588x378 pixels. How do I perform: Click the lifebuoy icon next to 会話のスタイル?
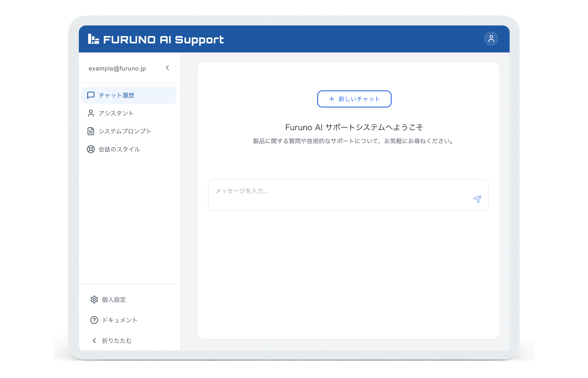pyautogui.click(x=91, y=149)
